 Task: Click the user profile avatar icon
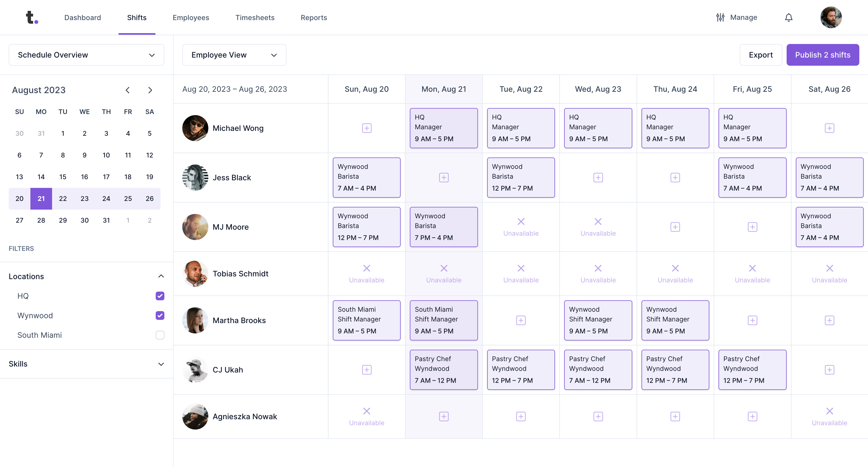coord(831,17)
